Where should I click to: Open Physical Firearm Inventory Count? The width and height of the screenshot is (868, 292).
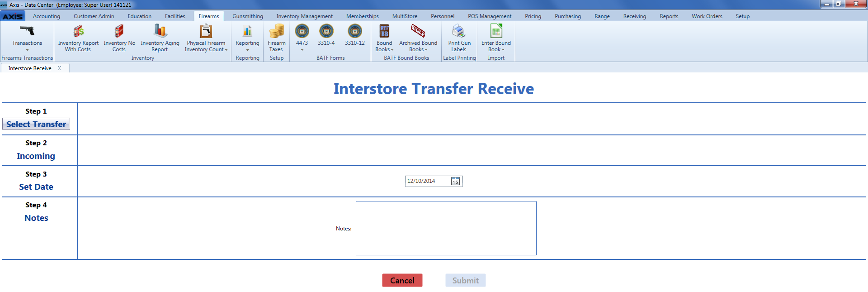click(x=206, y=38)
